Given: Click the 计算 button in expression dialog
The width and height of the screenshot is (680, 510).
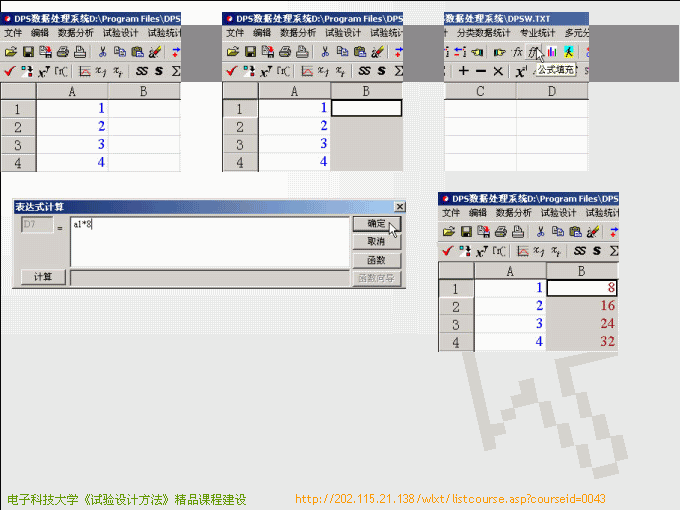Looking at the screenshot, I should [43, 277].
